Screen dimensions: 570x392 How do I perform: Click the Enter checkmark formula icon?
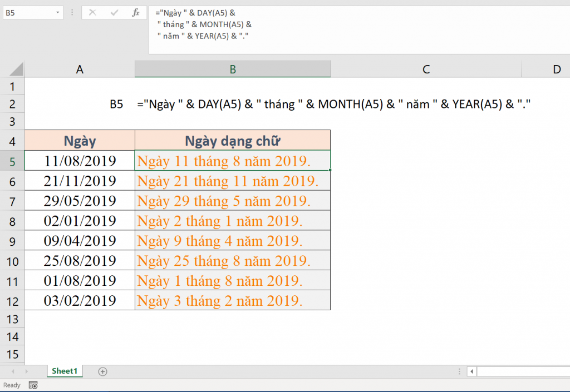point(114,12)
